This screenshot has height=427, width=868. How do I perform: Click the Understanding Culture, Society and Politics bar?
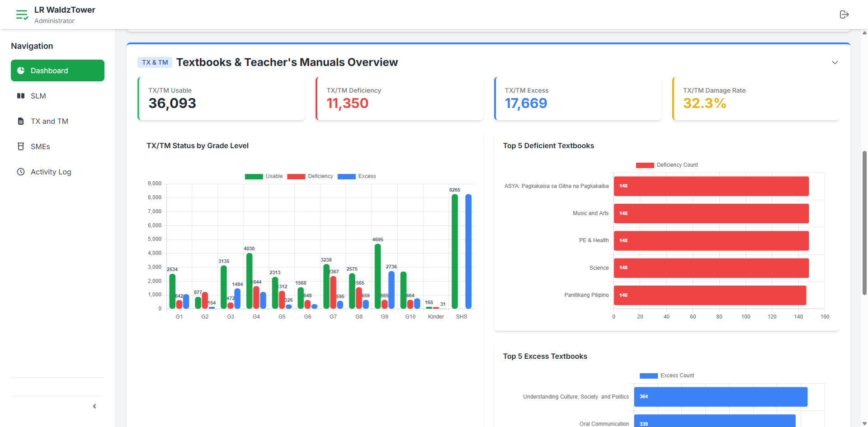[721, 397]
